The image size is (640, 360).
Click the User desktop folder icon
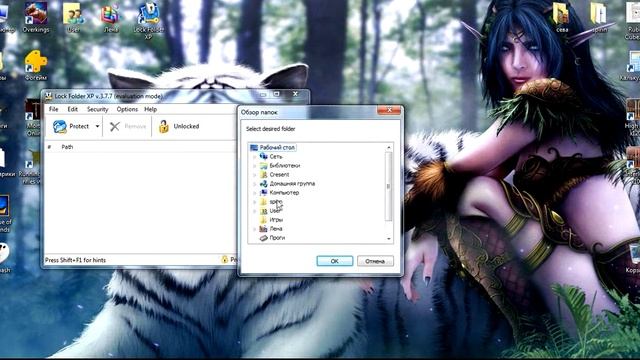point(73,17)
